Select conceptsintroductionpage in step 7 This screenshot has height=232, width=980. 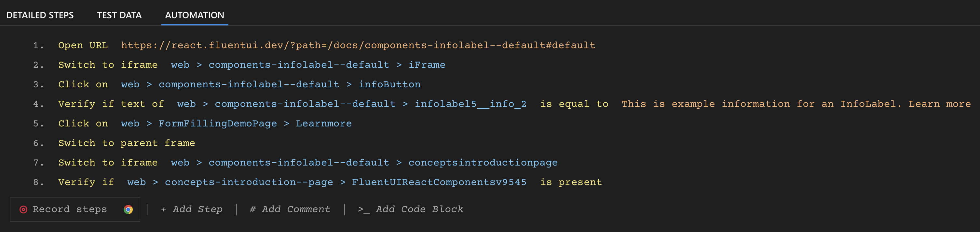[x=483, y=163]
